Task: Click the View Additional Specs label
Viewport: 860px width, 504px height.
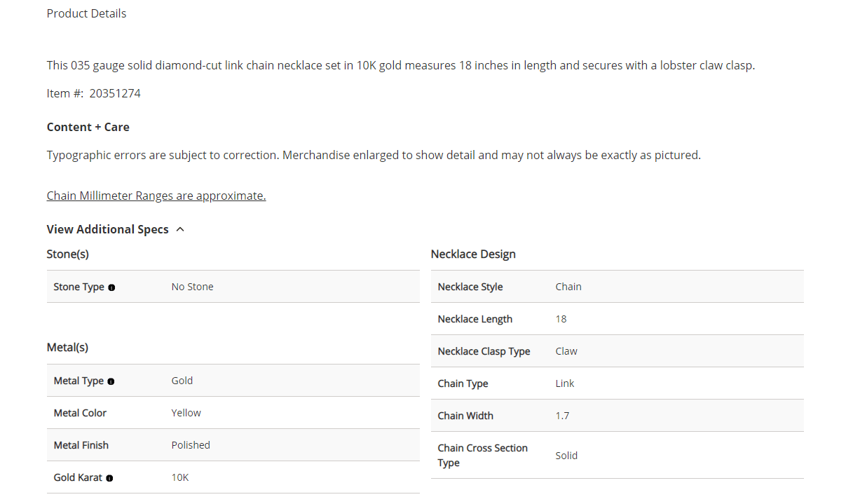Action: pos(107,229)
